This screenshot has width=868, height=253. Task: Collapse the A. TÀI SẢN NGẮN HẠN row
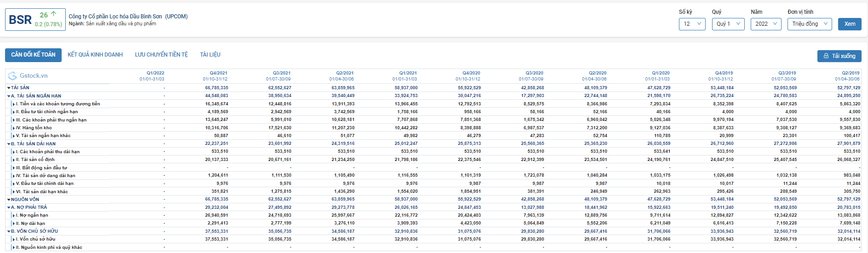(9, 96)
